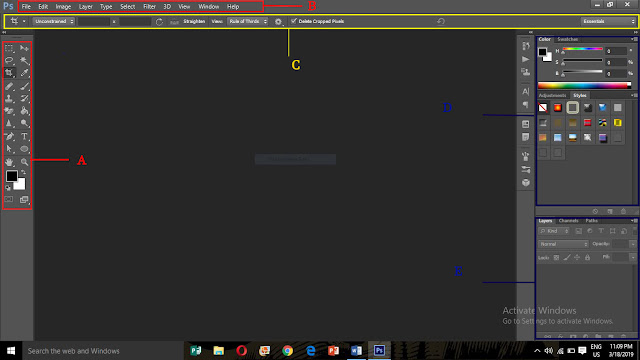This screenshot has width=640, height=360.
Task: Apply the Default Style (None) swatch
Action: pos(542,108)
